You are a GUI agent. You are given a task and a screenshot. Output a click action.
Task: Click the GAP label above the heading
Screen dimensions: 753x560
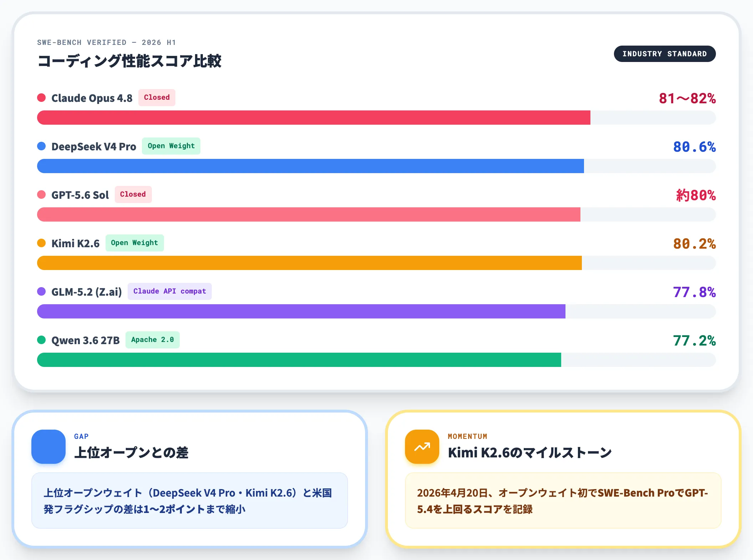81,436
